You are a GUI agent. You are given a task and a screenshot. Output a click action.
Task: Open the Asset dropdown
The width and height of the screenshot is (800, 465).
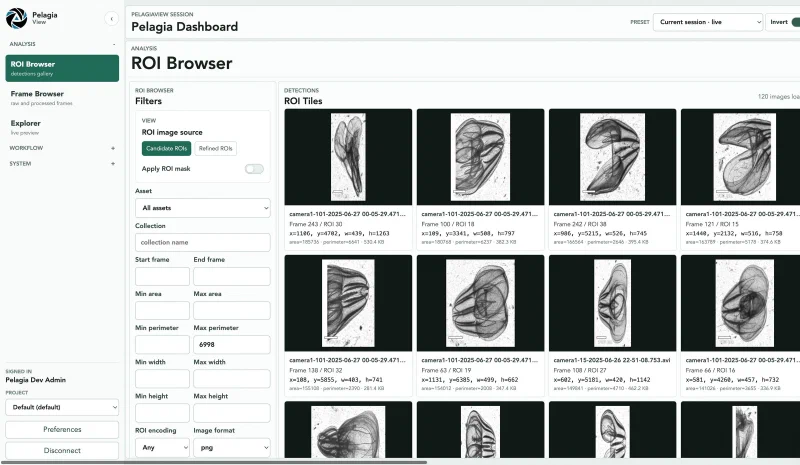[x=203, y=208]
